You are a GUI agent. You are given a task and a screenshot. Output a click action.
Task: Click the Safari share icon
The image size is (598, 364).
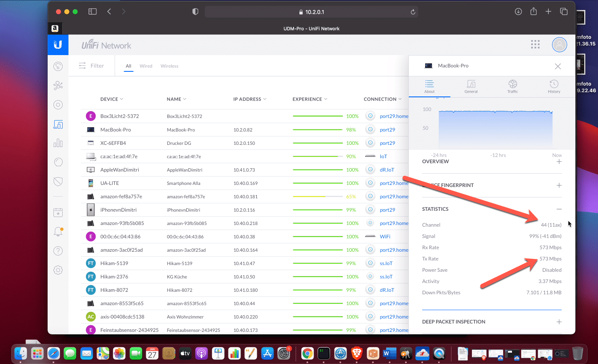click(x=533, y=11)
